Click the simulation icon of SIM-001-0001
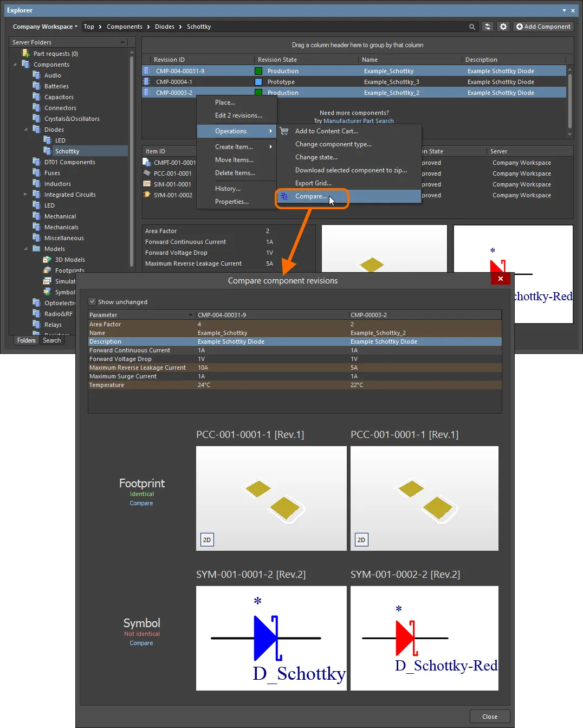583x728 pixels. click(x=146, y=184)
